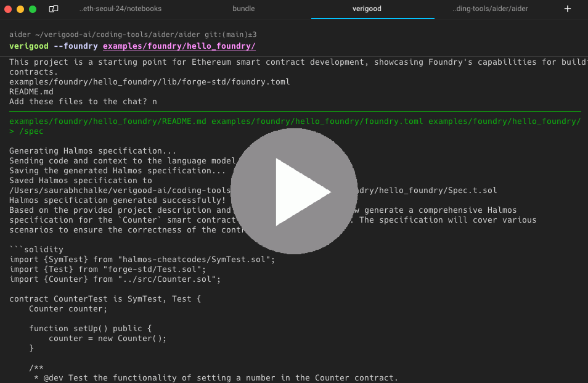Image resolution: width=588 pixels, height=383 pixels.
Task: Click 'This project is a starting point' line
Action: pos(298,62)
